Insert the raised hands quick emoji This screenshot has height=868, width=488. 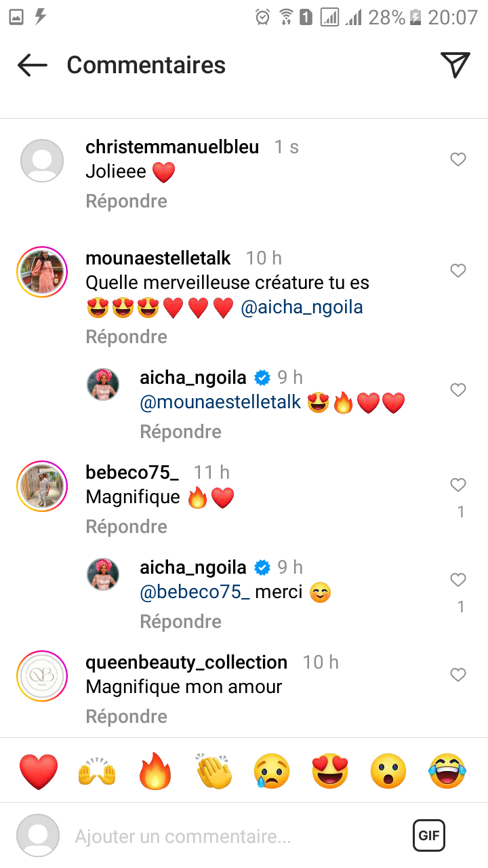[x=97, y=771]
